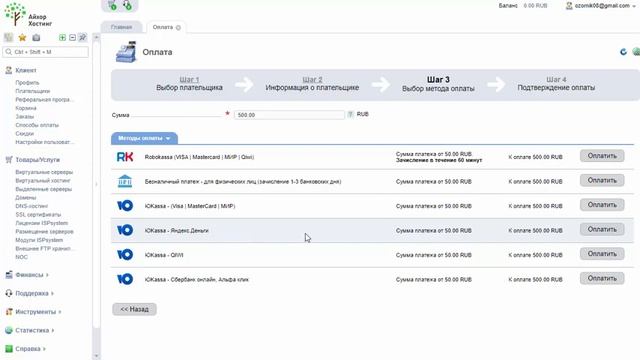Switch to the Главная tab
Viewport: 640px width, 360px height.
pos(121,27)
